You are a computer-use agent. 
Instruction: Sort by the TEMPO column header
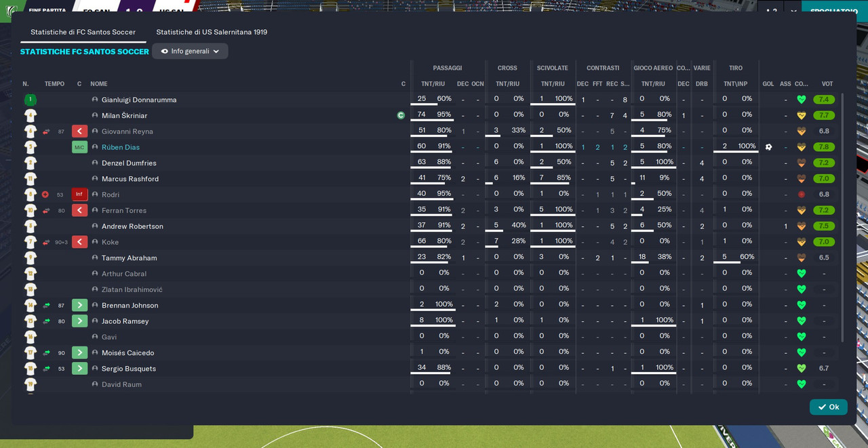point(54,84)
